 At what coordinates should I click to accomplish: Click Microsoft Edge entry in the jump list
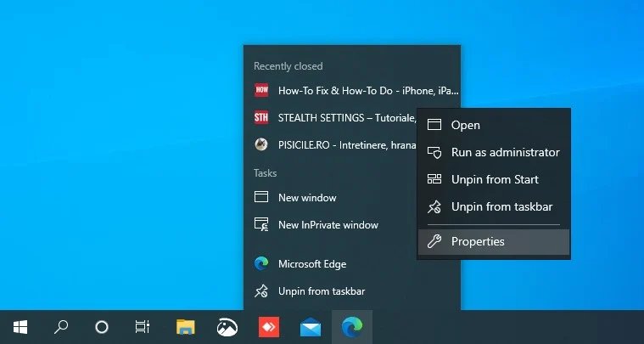coord(311,264)
